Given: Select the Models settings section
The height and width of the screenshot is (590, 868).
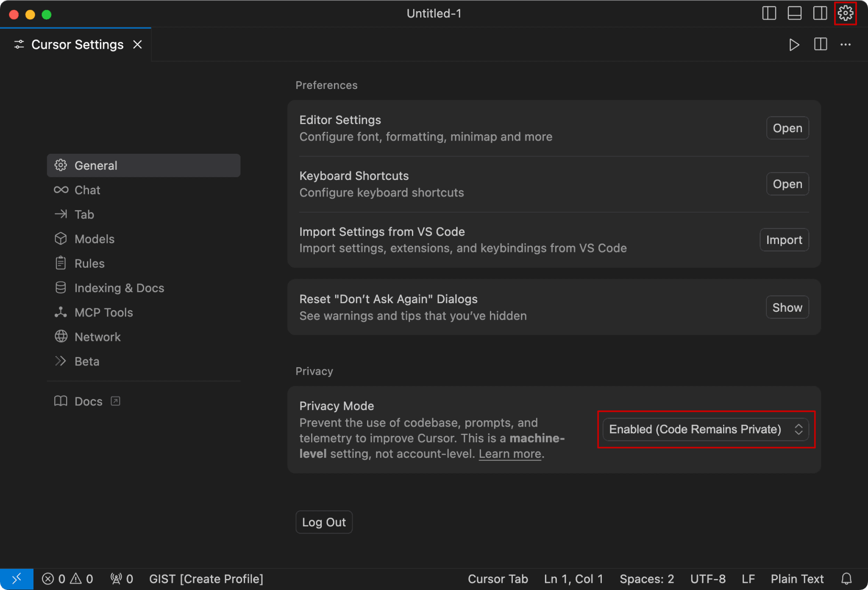Looking at the screenshot, I should click(x=94, y=239).
